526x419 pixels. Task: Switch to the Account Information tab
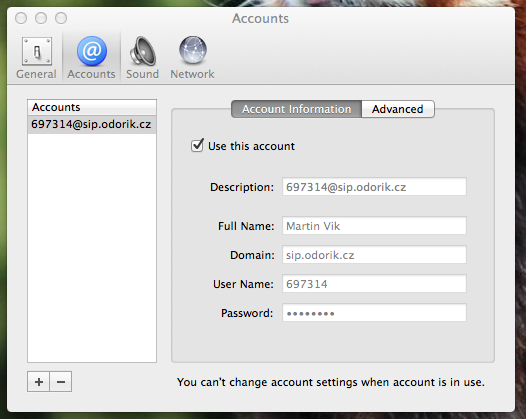click(x=297, y=109)
